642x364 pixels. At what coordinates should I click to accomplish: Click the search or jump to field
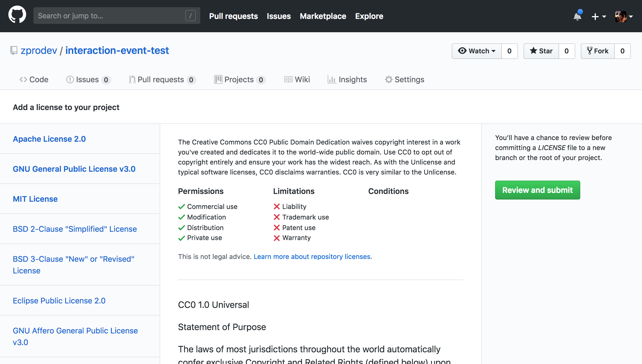111,16
